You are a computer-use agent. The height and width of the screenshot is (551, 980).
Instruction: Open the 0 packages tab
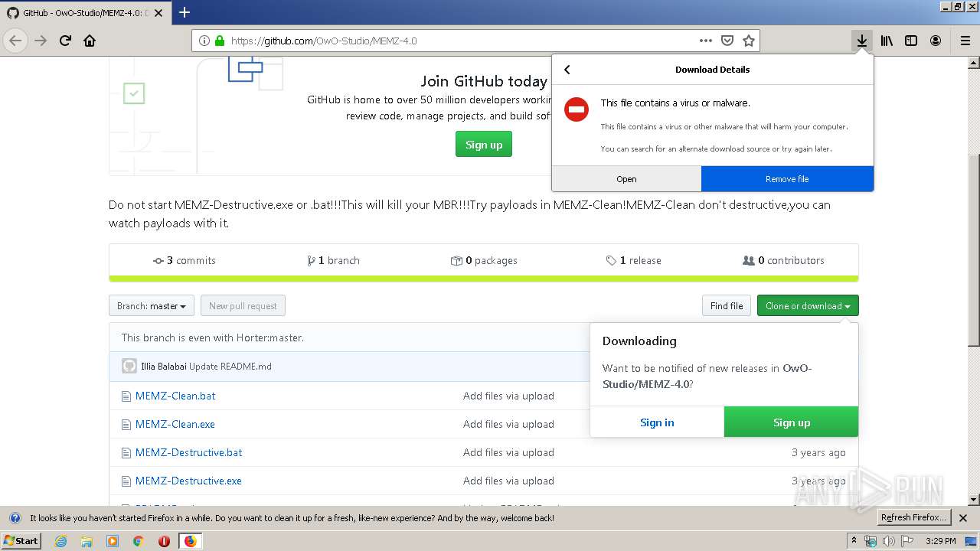pos(484,261)
